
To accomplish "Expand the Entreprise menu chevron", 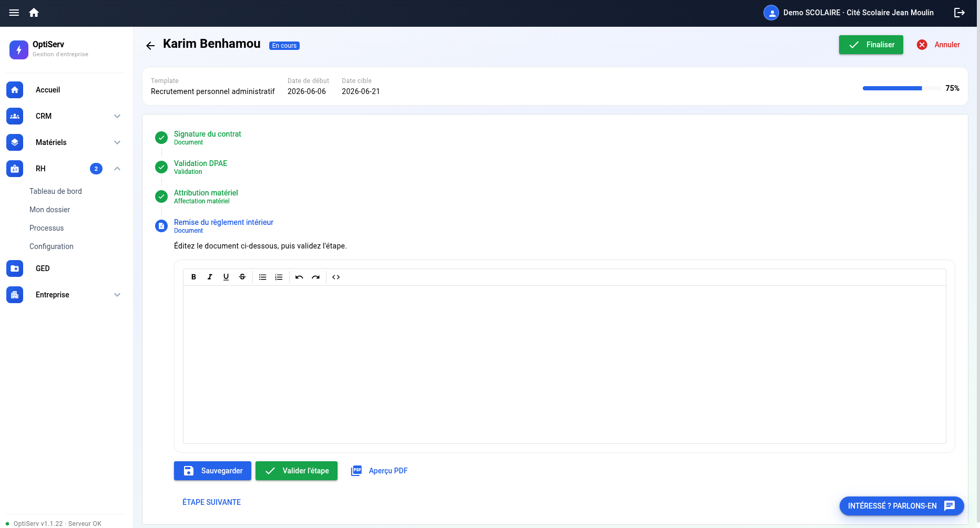I will coord(117,295).
